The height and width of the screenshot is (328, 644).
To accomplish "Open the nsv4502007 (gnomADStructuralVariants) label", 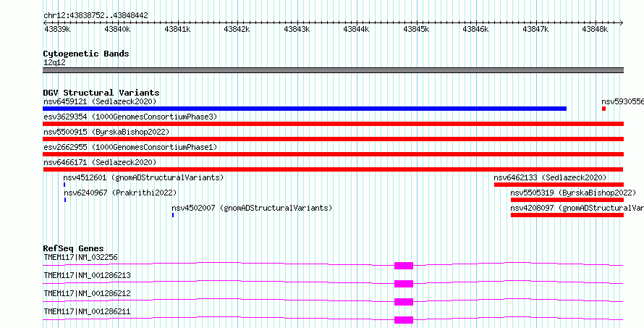I will 252,208.
